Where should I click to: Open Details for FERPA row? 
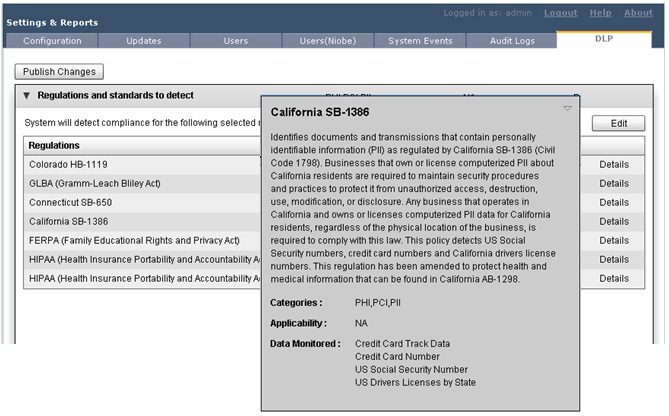pos(614,241)
